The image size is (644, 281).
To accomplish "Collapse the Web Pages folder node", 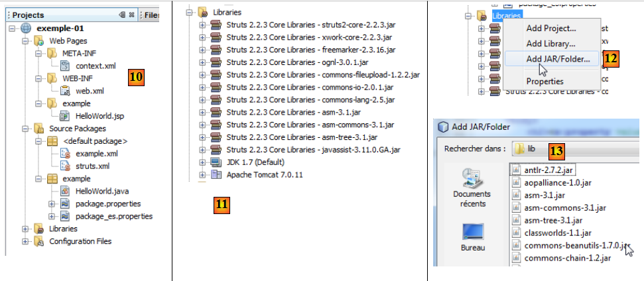I will [26, 41].
